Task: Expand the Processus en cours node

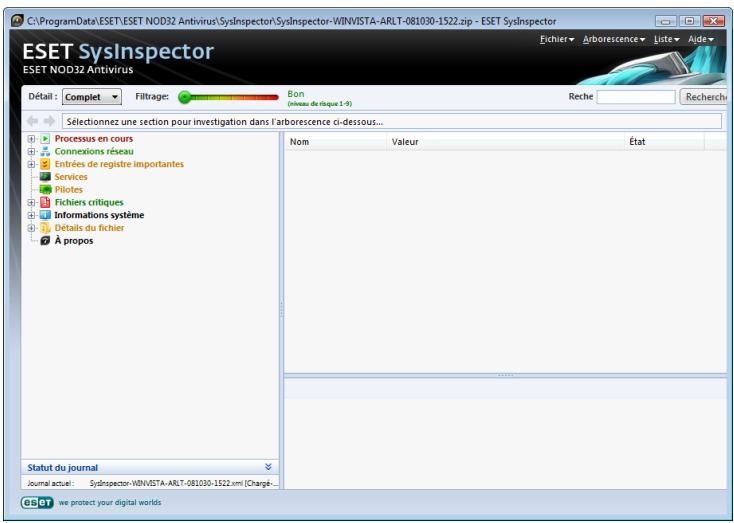Action: pos(31,139)
